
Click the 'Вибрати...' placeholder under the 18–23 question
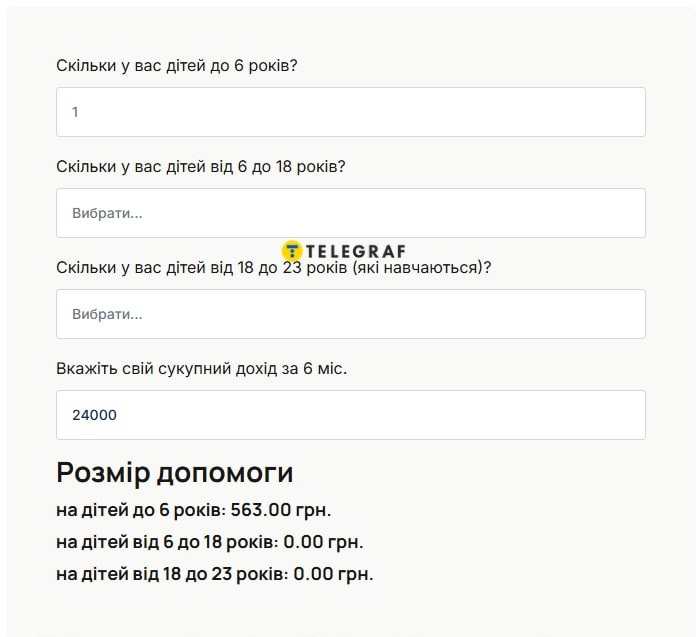tap(107, 314)
